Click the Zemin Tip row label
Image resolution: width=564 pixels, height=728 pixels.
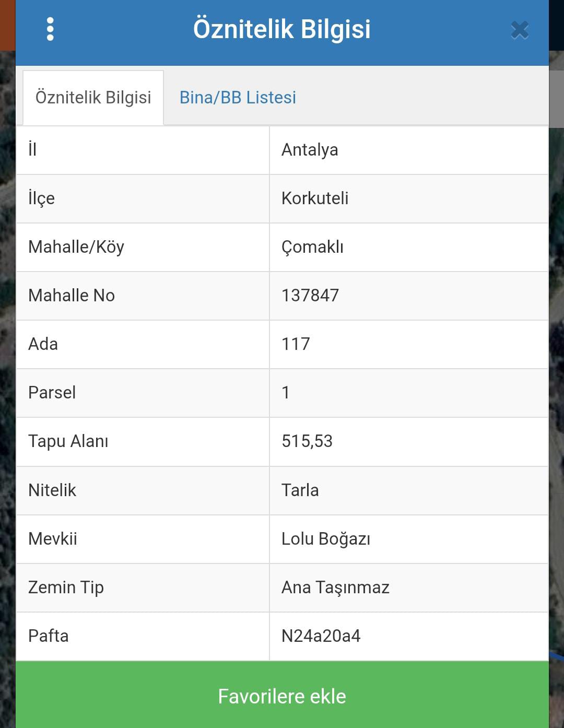[x=66, y=588]
